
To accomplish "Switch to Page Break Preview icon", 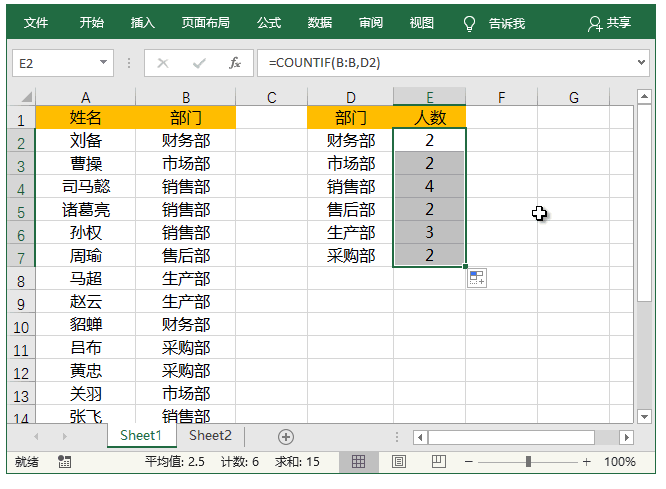I will [438, 462].
